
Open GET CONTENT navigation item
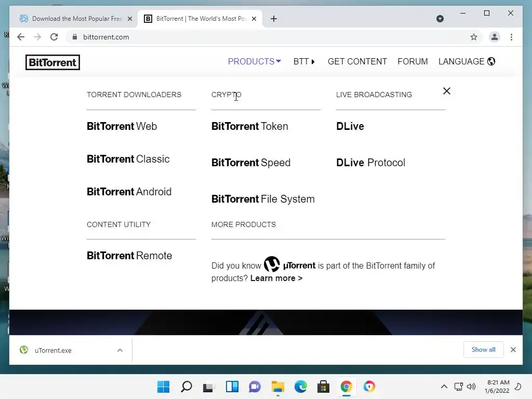357,61
